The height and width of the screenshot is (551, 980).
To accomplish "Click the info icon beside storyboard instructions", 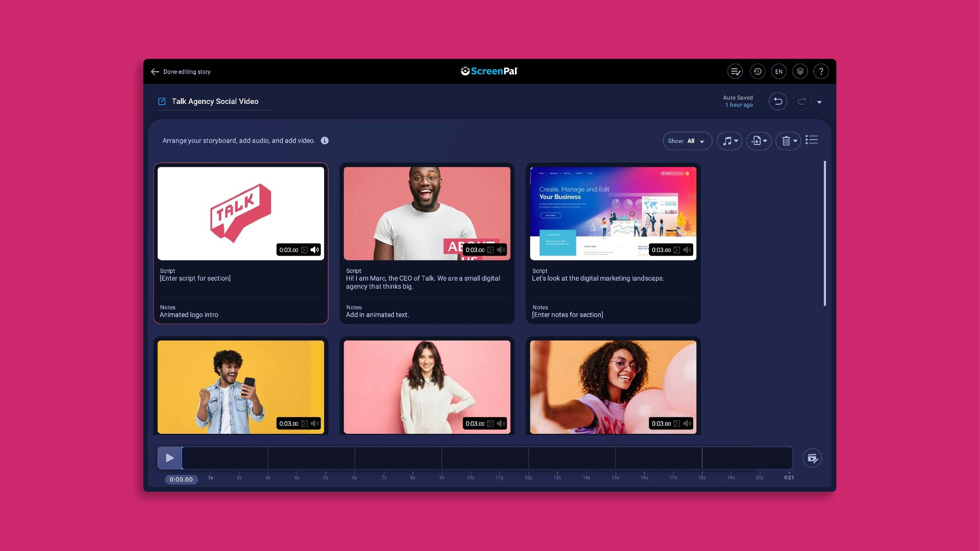I will (324, 141).
